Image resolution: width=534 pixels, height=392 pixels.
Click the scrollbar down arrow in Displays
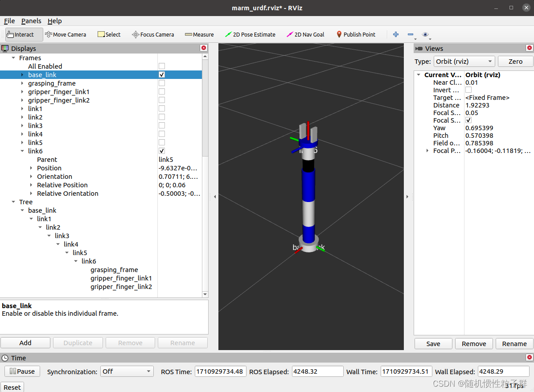tap(205, 294)
